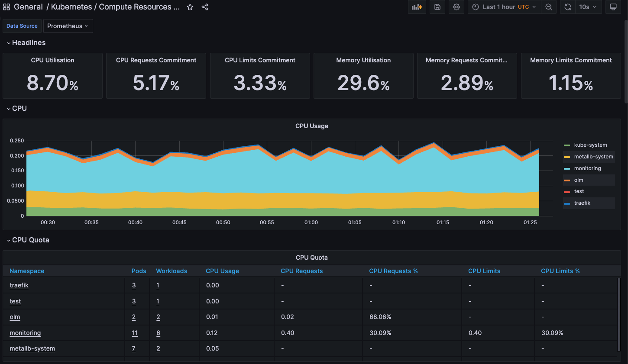The image size is (628, 364).
Task: Click the Add panel icon
Action: tap(417, 7)
